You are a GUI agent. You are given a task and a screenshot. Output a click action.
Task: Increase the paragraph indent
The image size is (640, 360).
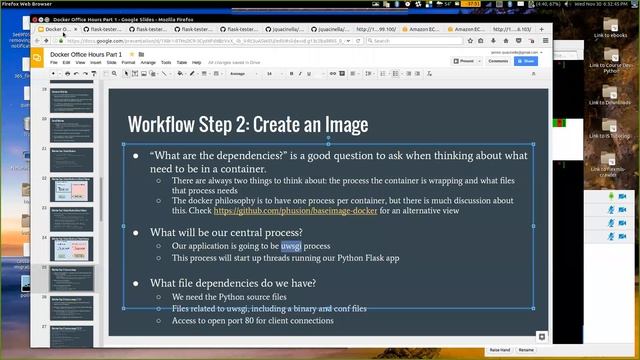point(417,74)
